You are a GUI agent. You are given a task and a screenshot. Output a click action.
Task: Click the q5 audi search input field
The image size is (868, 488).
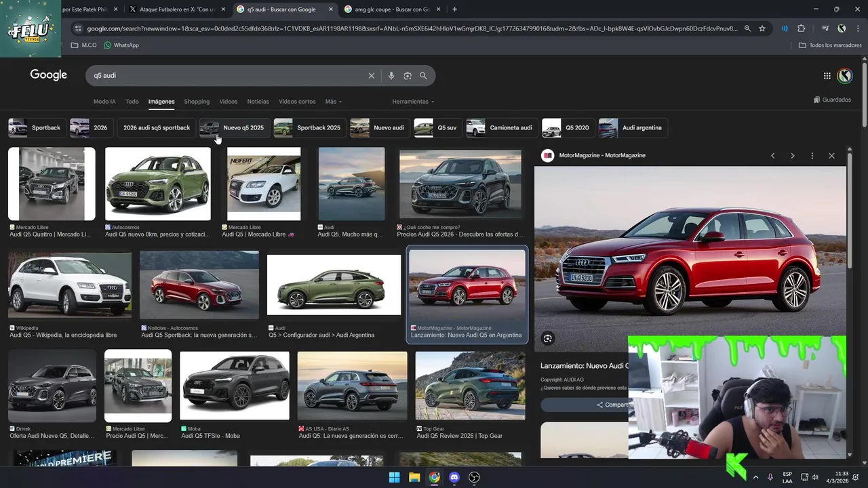227,76
